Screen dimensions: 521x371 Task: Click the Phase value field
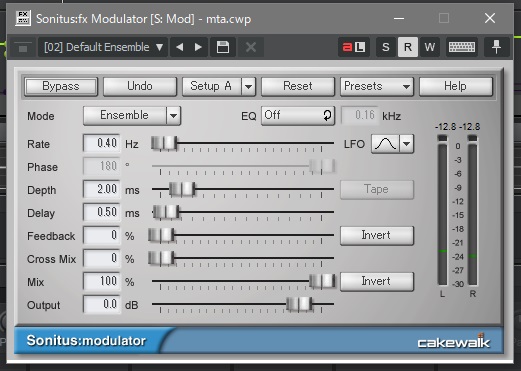[101, 166]
